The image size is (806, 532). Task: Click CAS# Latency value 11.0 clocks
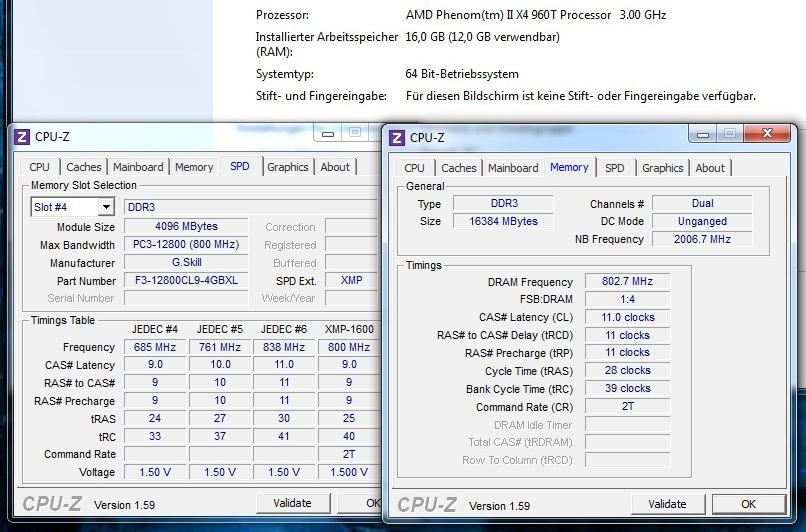coord(628,317)
